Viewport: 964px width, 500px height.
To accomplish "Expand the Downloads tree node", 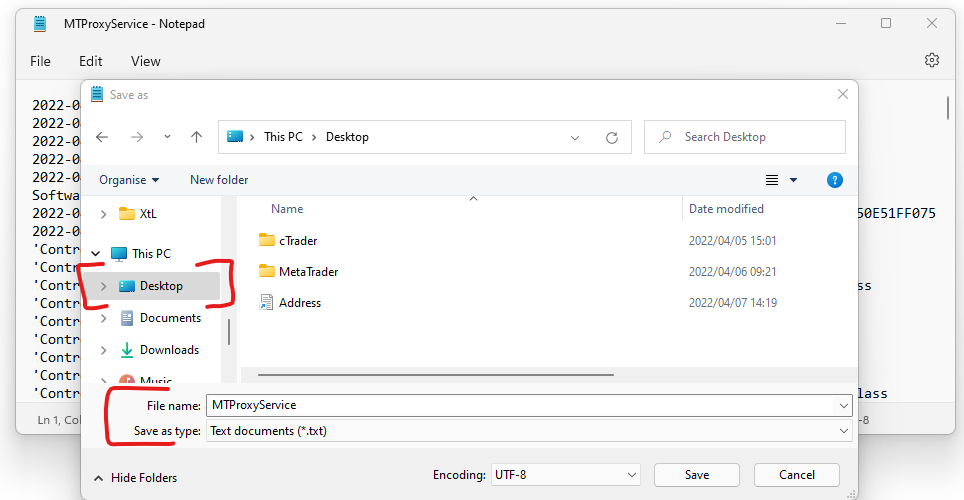I will [103, 350].
